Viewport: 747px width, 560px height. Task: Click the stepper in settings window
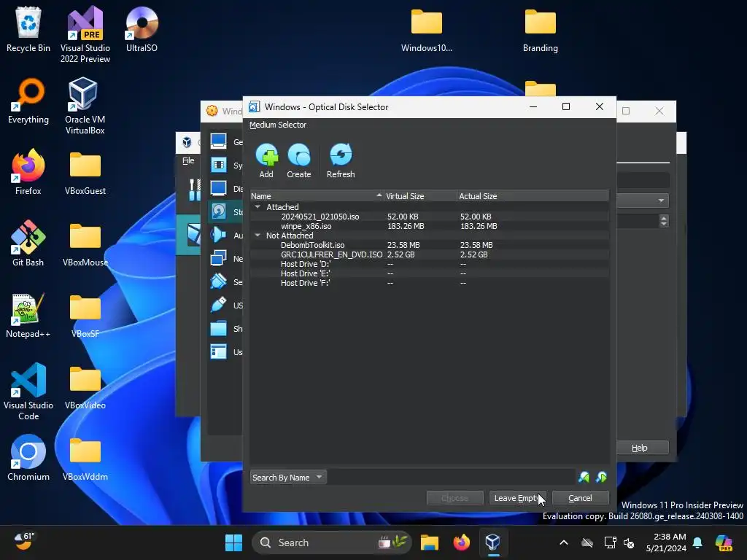coord(664,221)
